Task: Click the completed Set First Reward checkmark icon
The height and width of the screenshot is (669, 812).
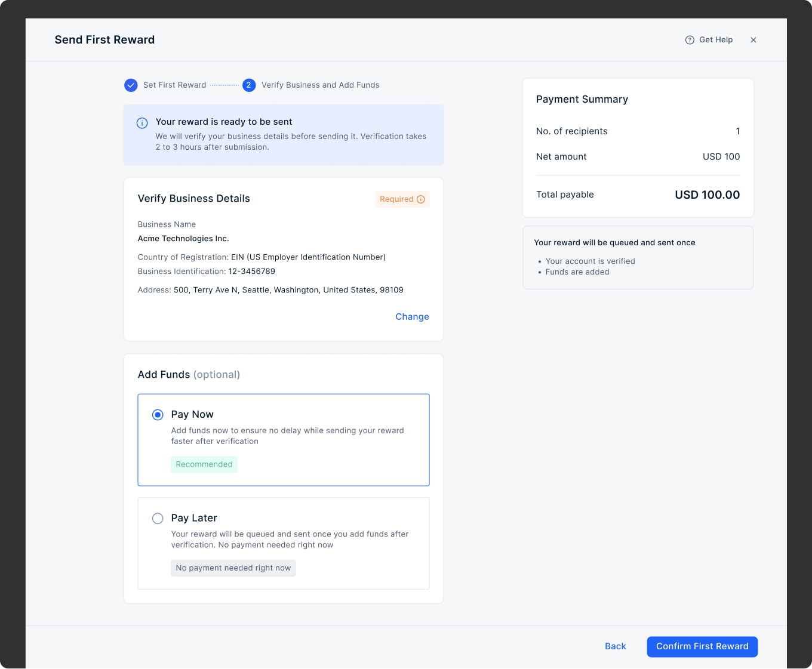Action: 131,85
